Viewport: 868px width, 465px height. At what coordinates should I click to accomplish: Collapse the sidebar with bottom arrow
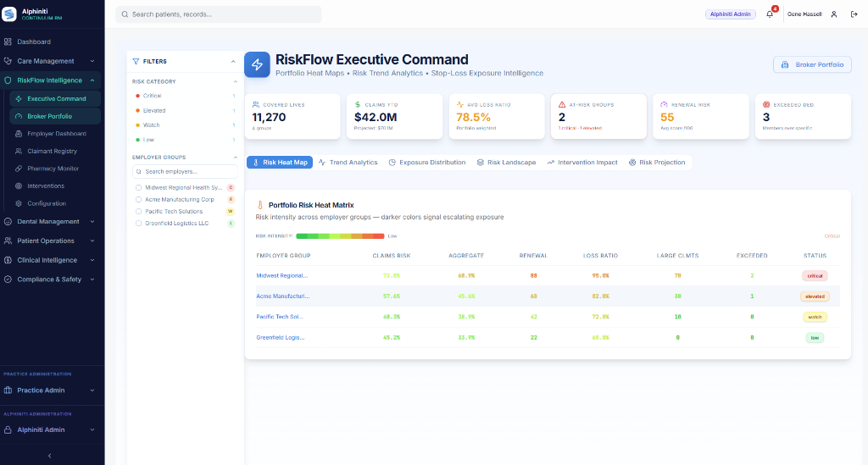[50, 457]
